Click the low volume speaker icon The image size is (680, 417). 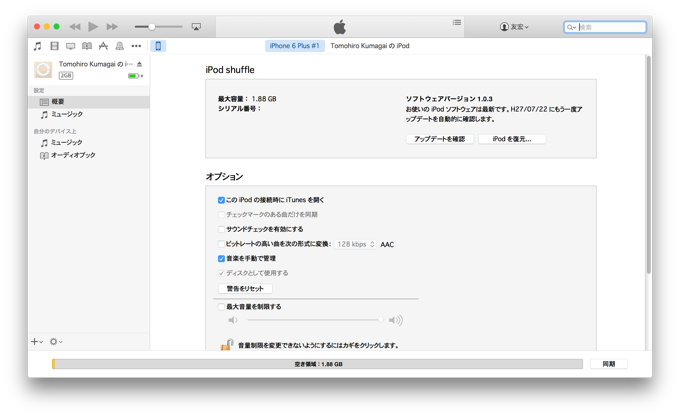pos(233,320)
